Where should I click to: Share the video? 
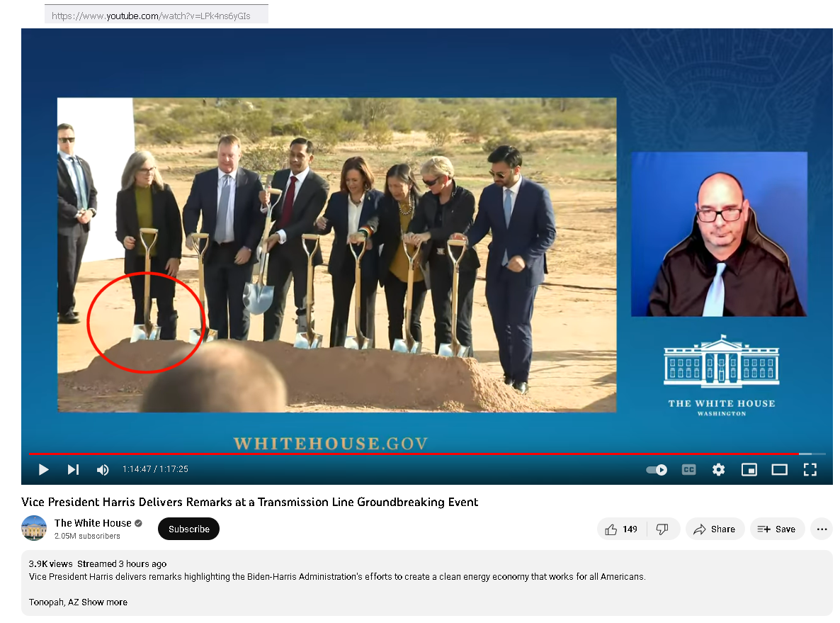715,529
